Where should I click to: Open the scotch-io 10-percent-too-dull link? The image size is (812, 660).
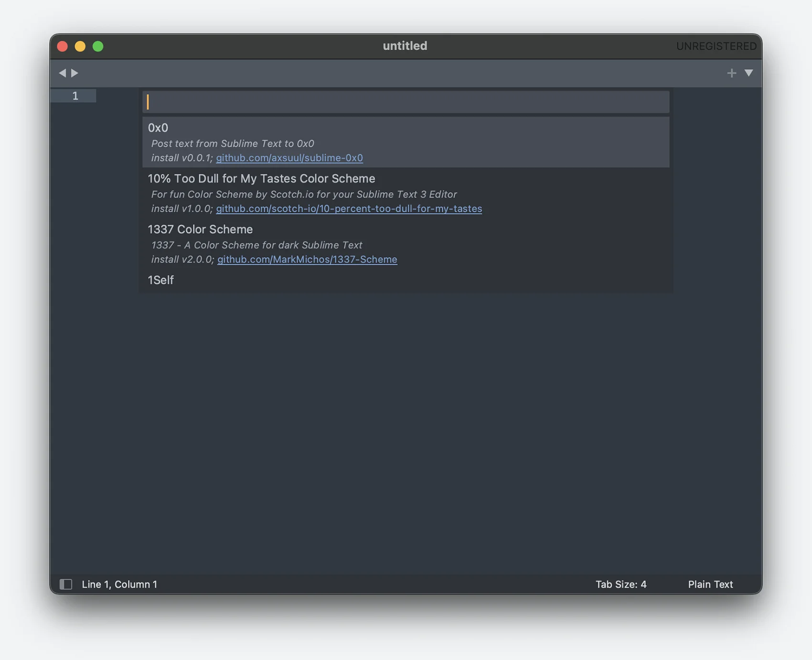click(349, 208)
